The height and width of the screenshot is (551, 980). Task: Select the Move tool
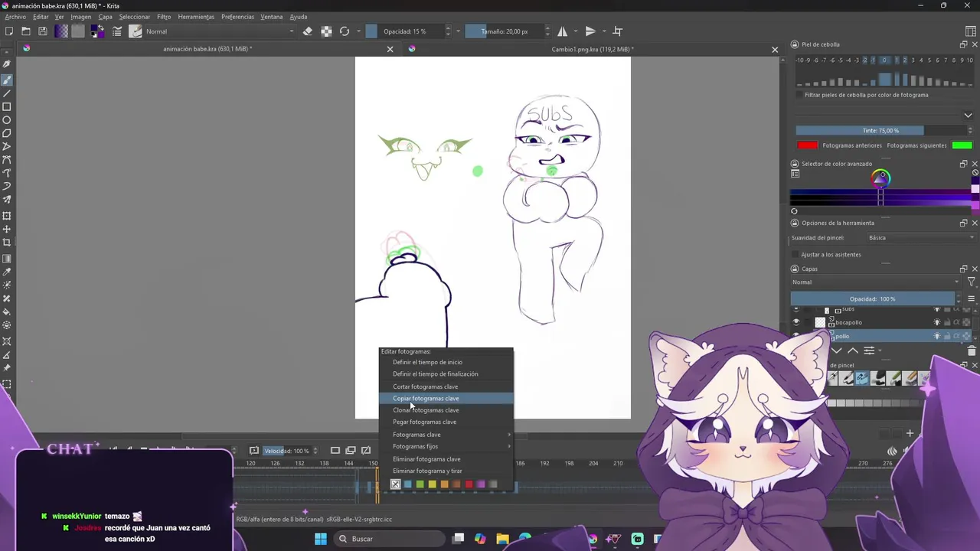click(7, 229)
